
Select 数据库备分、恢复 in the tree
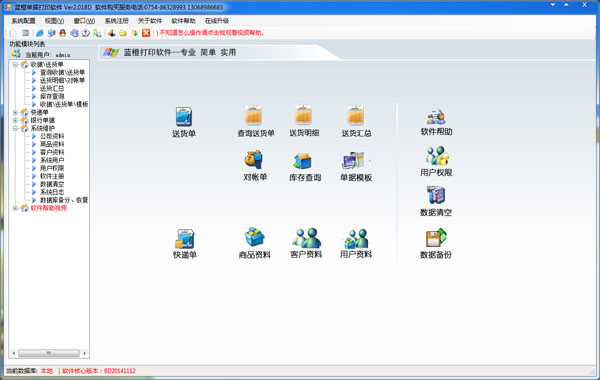[64, 200]
